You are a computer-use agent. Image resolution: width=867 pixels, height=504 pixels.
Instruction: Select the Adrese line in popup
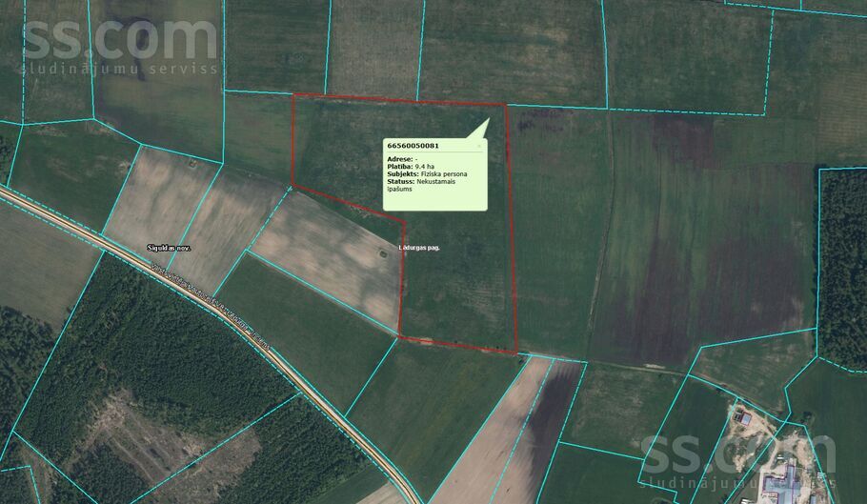click(x=402, y=157)
